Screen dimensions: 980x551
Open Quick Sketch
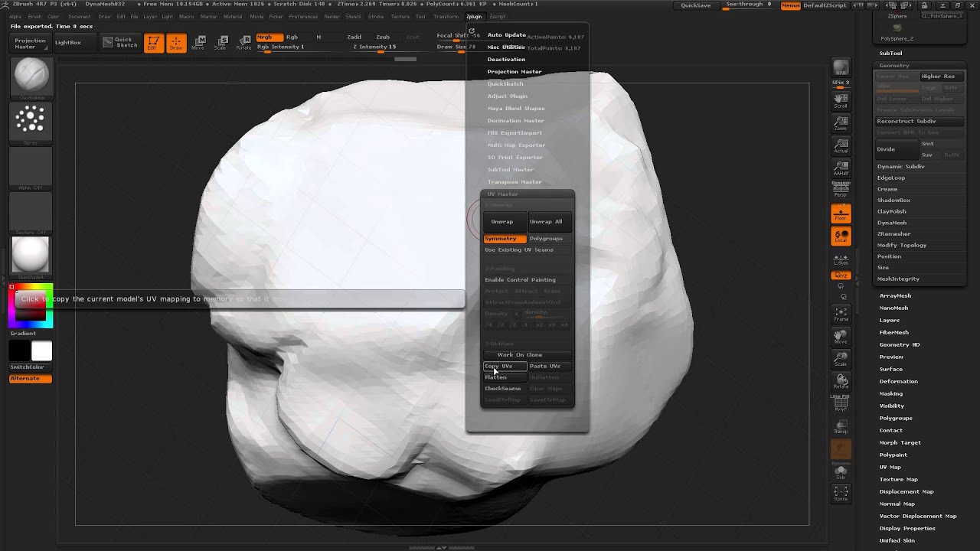pyautogui.click(x=121, y=43)
